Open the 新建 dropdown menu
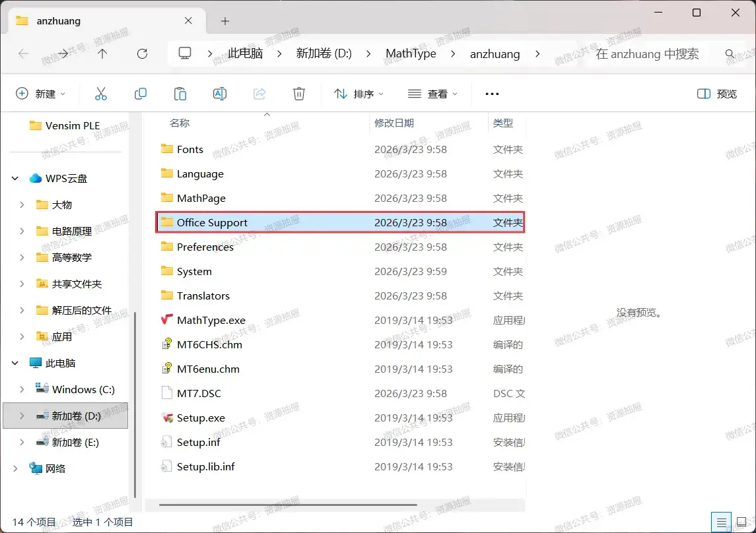Screen dimensions: 756x533 coord(40,94)
